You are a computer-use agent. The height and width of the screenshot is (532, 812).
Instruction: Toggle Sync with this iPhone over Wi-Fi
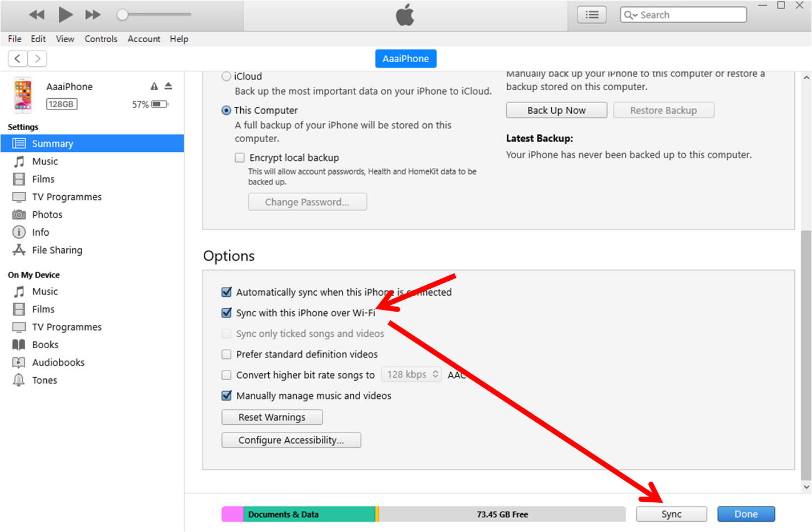coord(227,313)
